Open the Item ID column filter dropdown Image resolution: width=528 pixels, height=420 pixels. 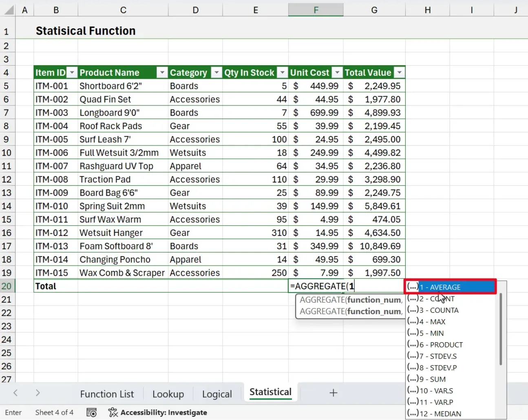tap(72, 72)
